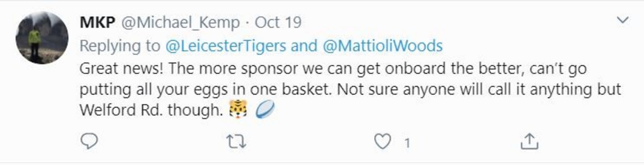Viewport: 644px width, 165px height.
Task: Open MKP's round profile picture
Action: pos(42,38)
